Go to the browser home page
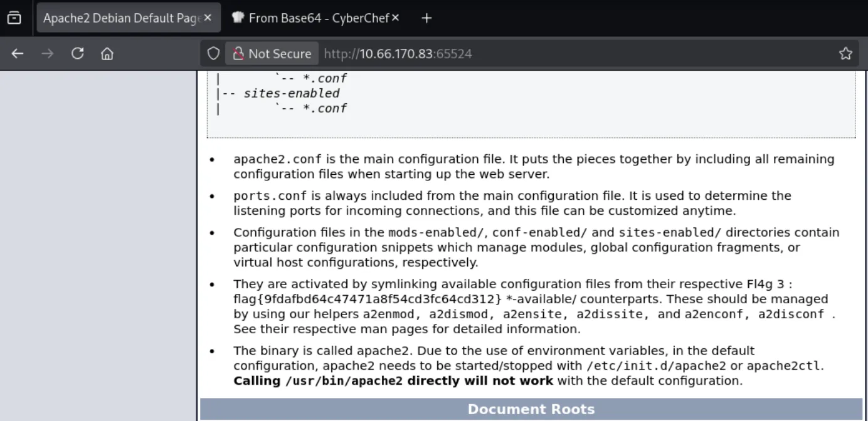 (107, 54)
